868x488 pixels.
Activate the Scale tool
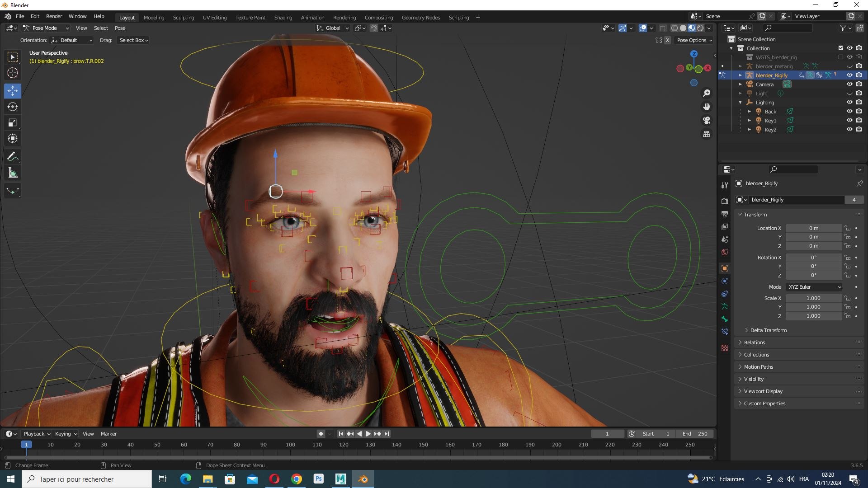point(13,122)
